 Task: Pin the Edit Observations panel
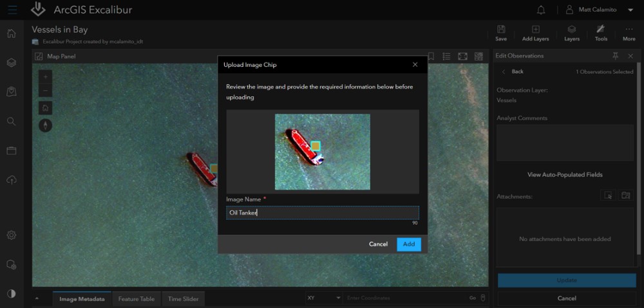pyautogui.click(x=615, y=56)
